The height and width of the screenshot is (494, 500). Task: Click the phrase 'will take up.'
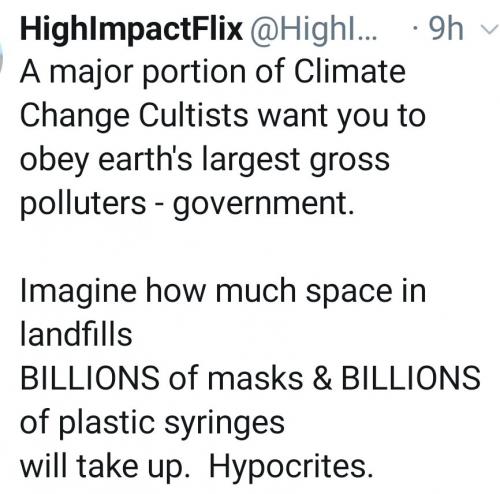[105, 468]
